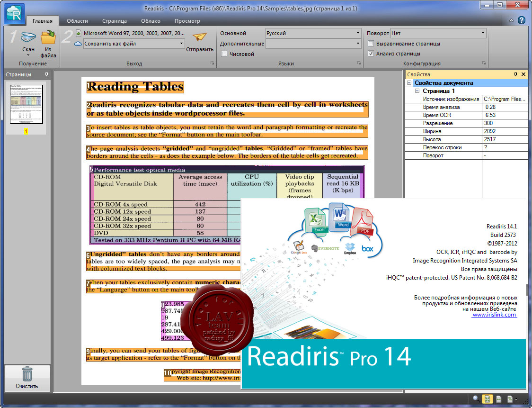The image size is (532, 408).
Task: Open the www.irislink.com link
Action: (x=494, y=315)
